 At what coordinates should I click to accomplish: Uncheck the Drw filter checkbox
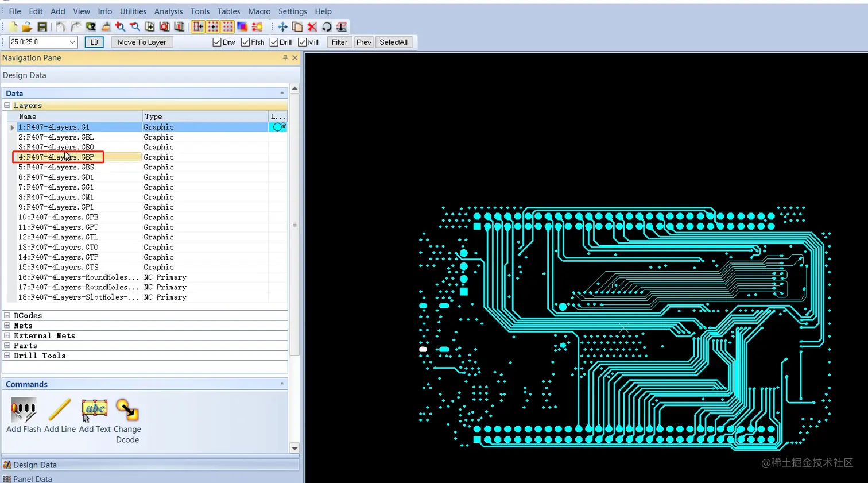pyautogui.click(x=216, y=42)
